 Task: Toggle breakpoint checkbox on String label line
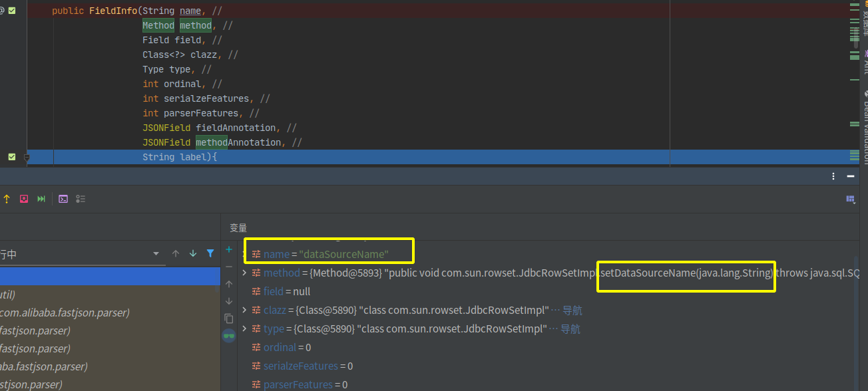coord(12,157)
